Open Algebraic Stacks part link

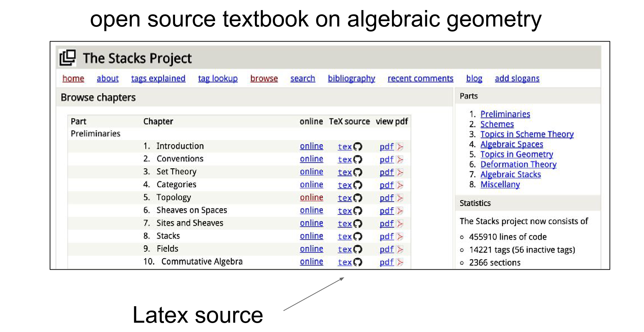pos(510,174)
